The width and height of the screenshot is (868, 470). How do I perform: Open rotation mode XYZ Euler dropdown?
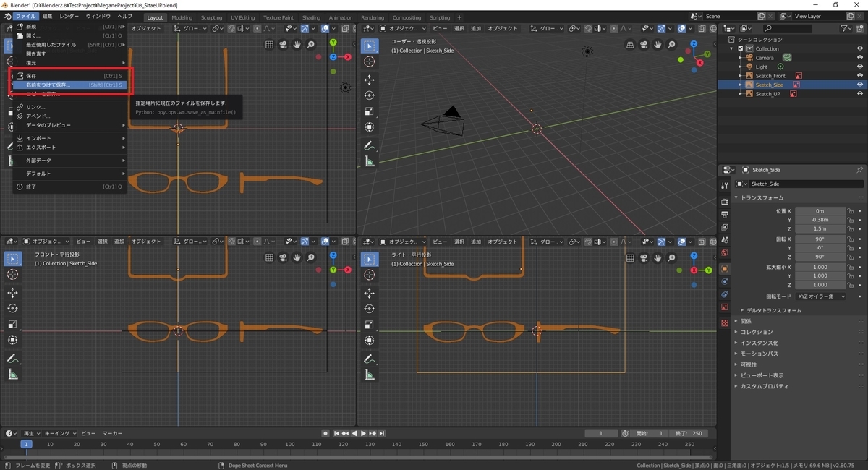pos(820,296)
